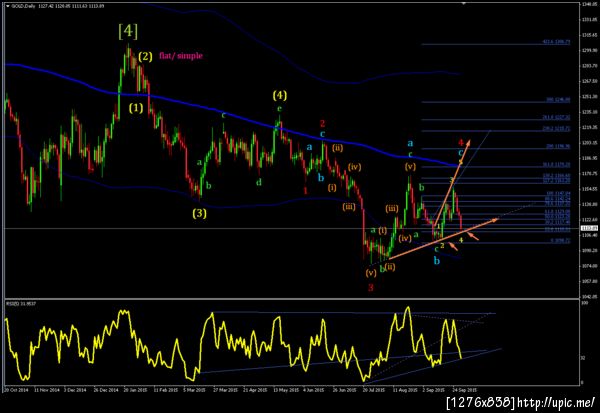Select the pink 'flat/ simple' text label
The height and width of the screenshot is (413, 600).
pos(181,56)
